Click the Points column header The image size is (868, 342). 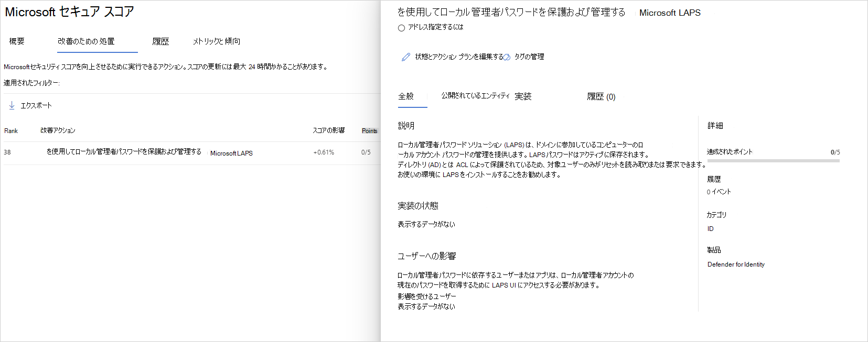point(369,131)
